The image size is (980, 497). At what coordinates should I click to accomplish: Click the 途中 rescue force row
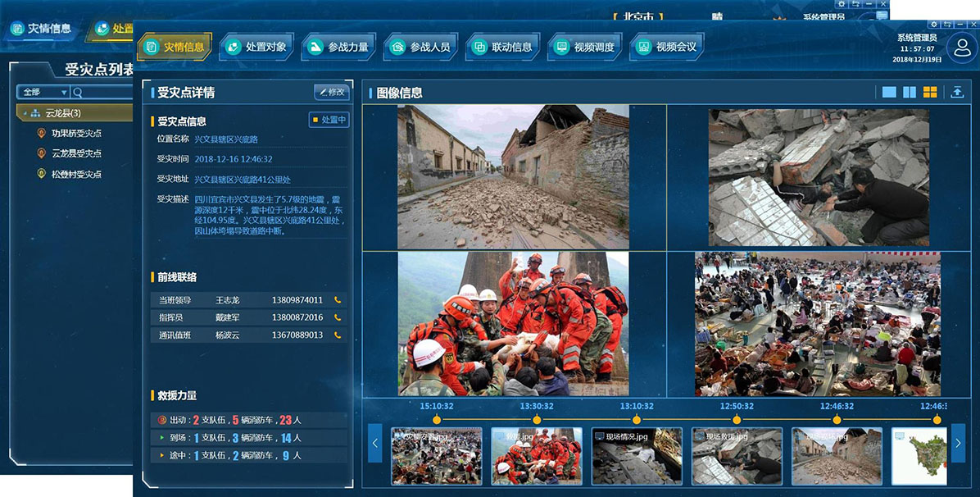pyautogui.click(x=249, y=456)
